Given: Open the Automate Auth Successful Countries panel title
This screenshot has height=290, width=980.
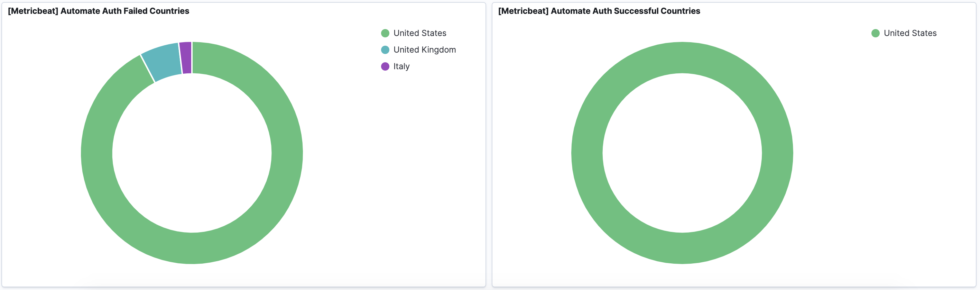Looking at the screenshot, I should tap(599, 11).
